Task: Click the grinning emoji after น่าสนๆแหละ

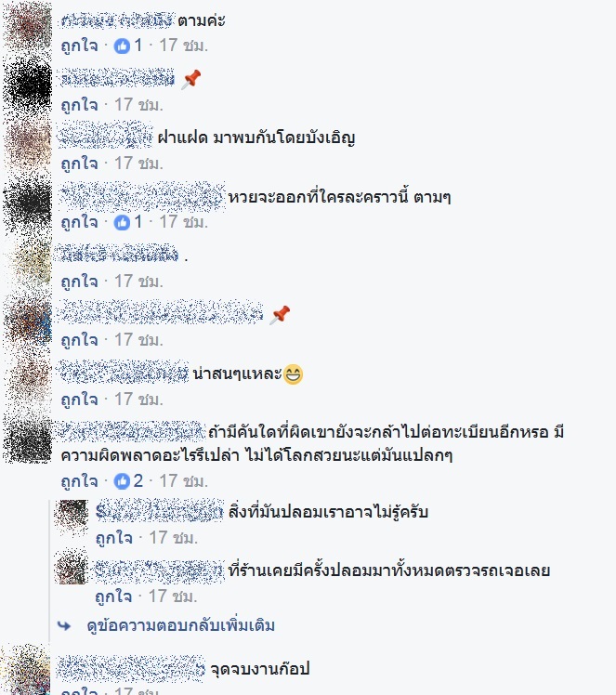Action: point(293,374)
